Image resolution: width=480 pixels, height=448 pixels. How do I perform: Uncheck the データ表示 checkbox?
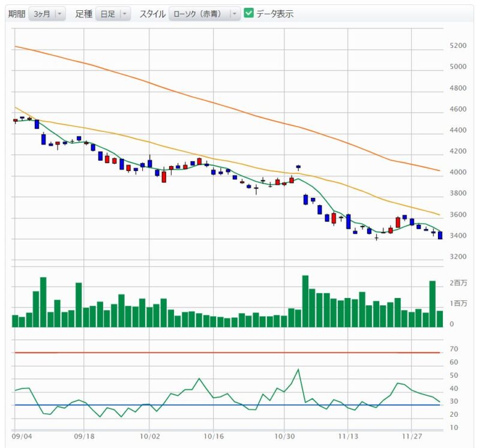(248, 13)
